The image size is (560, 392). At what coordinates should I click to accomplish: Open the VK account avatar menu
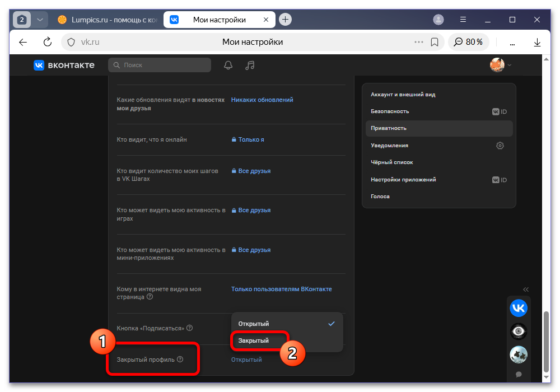[497, 65]
